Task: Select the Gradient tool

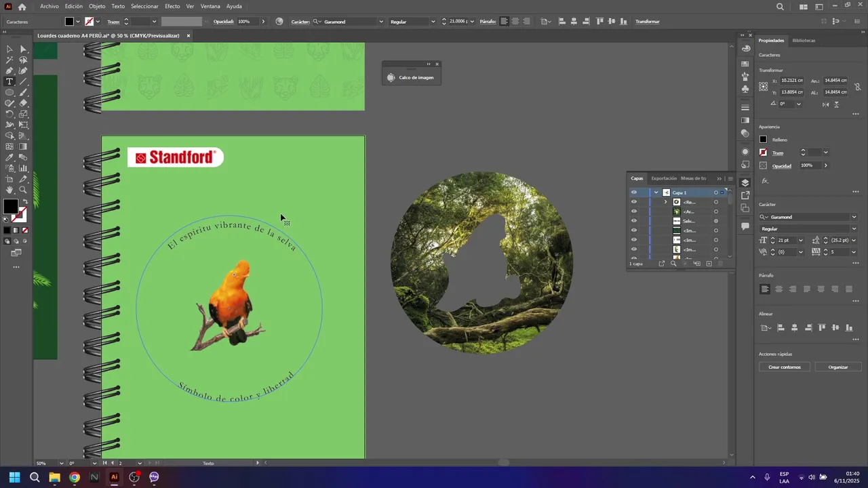Action: 23,146
